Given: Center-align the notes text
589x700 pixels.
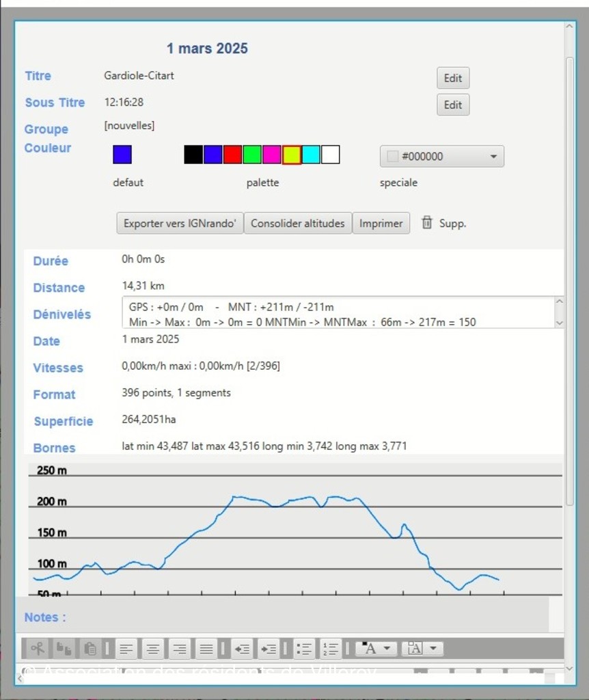Looking at the screenshot, I should click(x=153, y=648).
